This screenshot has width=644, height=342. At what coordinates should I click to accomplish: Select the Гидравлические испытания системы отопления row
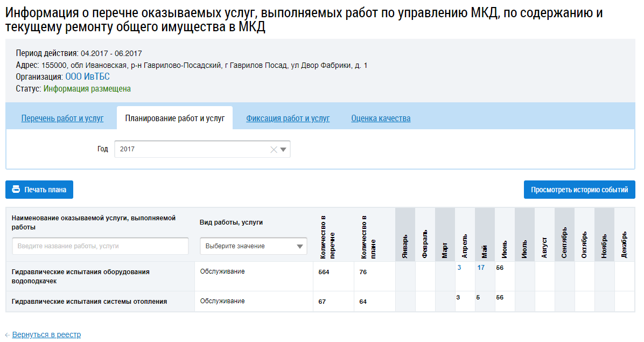[320, 302]
